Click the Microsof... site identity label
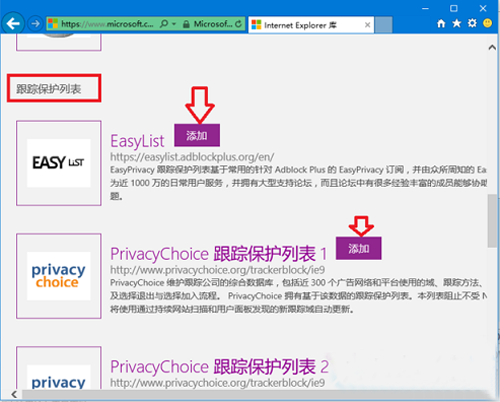500x402 pixels. (213, 24)
